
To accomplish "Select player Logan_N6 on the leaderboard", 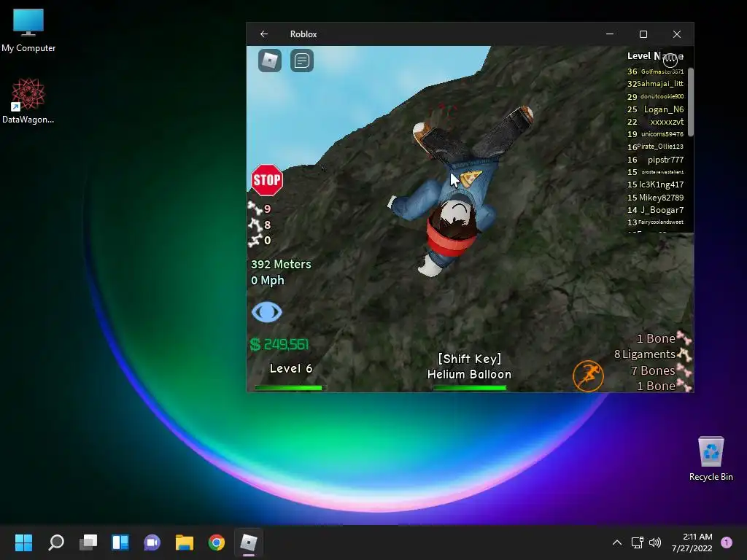I will pos(655,109).
